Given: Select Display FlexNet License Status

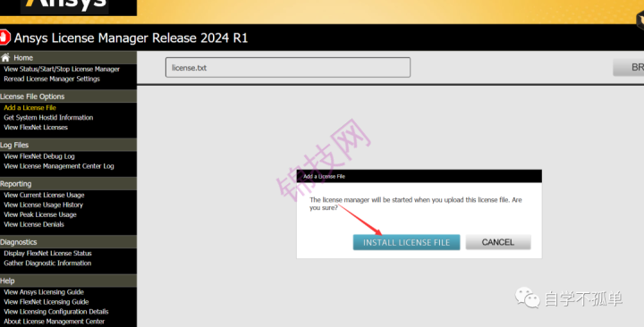Looking at the screenshot, I should pos(47,253).
